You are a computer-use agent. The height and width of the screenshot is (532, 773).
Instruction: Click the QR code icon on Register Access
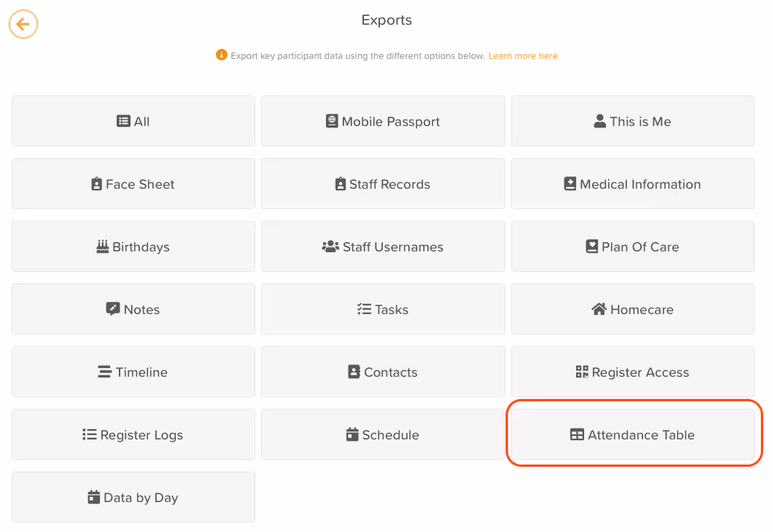point(582,372)
